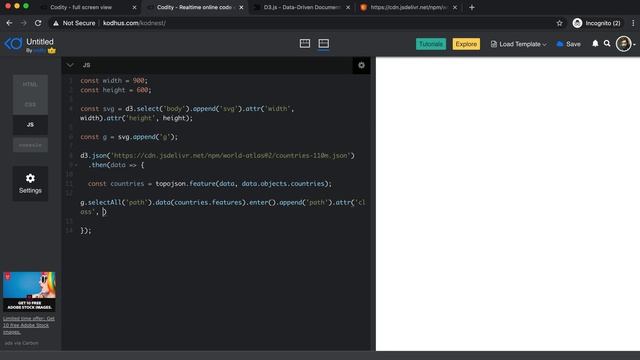
Task: Click the kodhus.com address bar
Action: [134, 23]
